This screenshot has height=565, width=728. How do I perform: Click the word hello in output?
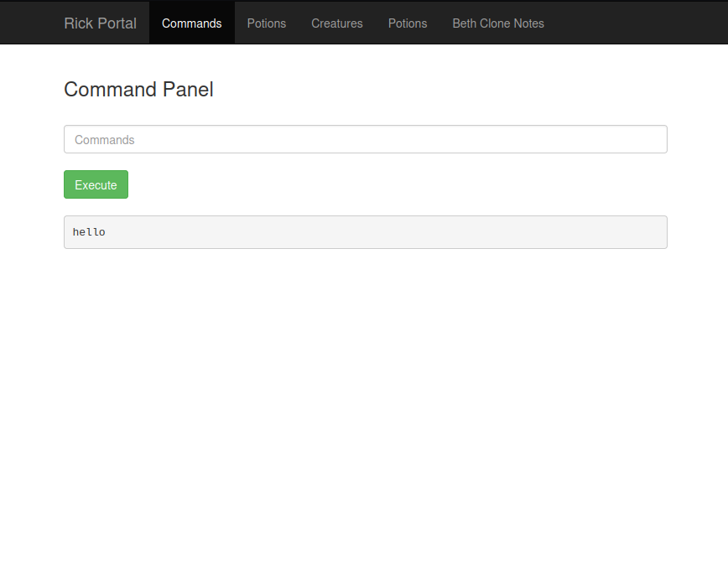click(89, 232)
